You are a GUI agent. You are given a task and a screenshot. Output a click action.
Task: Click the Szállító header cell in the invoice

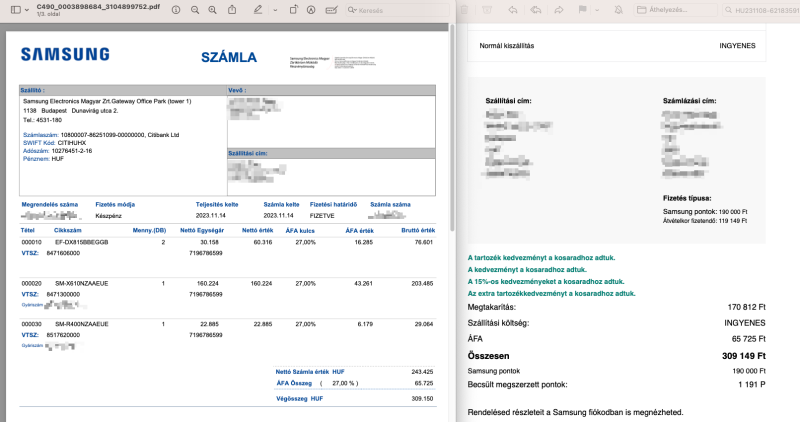pos(123,90)
